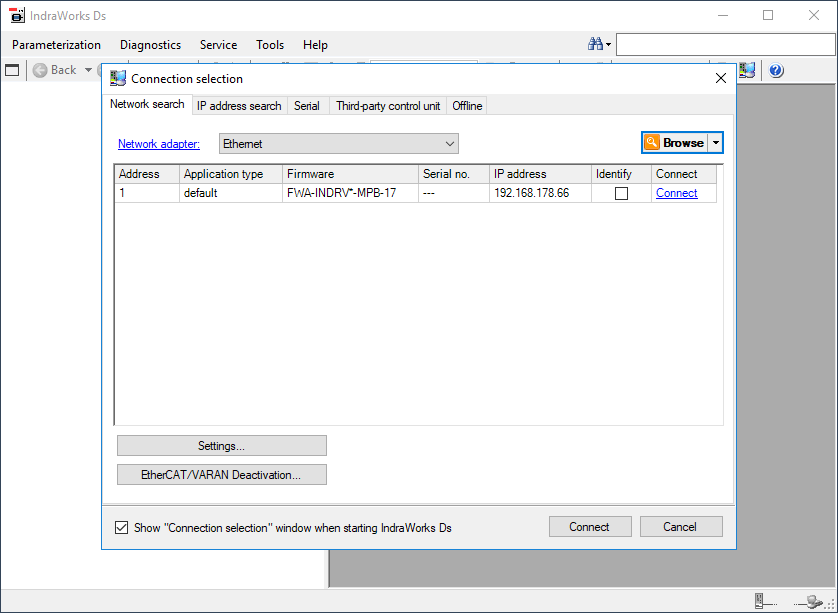
Task: Switch to the IP address search tab
Action: pos(239,106)
